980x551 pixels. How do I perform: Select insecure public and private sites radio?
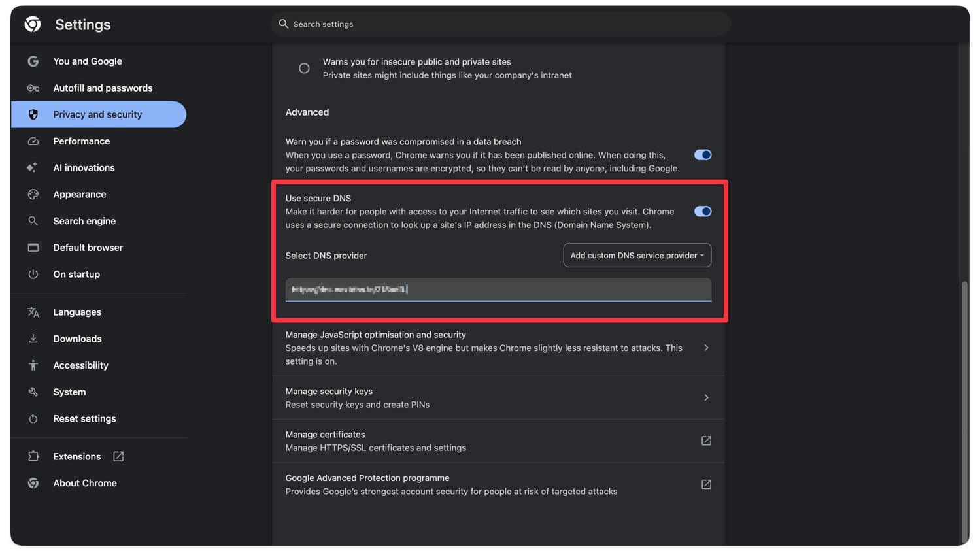click(304, 69)
